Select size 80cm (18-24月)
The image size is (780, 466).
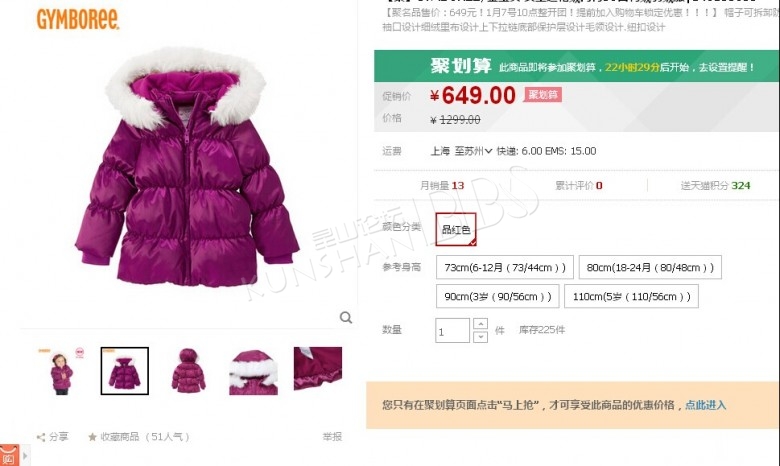[650, 268]
